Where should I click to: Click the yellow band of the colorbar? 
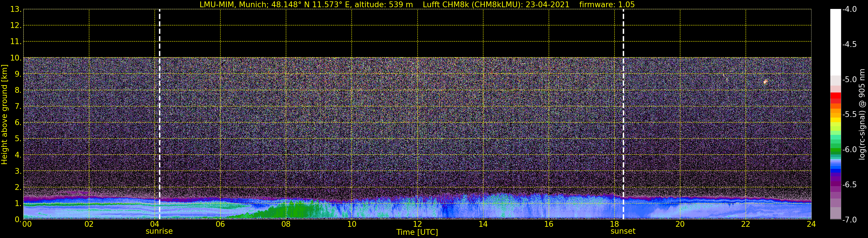pos(836,120)
